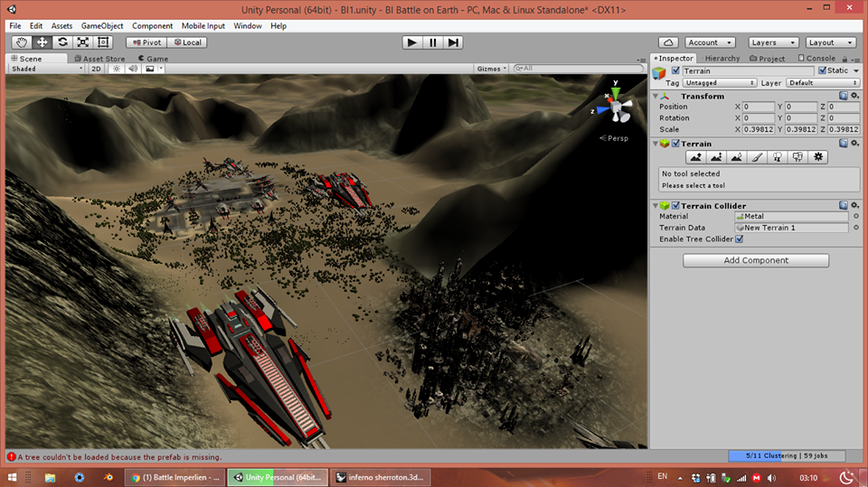Toggle Persp projection label
Viewport: 868px width, 487px height.
[614, 138]
